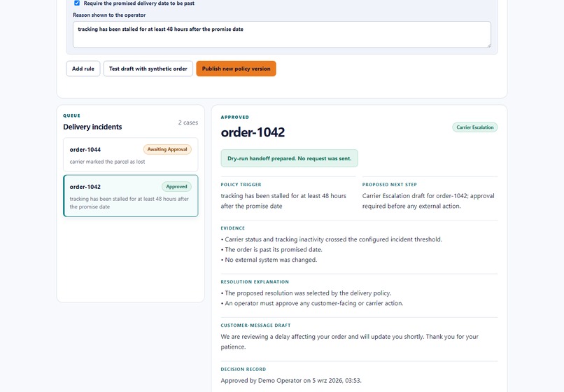Screen dimensions: 564x392
Task: Publish new policy version
Action: click(236, 69)
